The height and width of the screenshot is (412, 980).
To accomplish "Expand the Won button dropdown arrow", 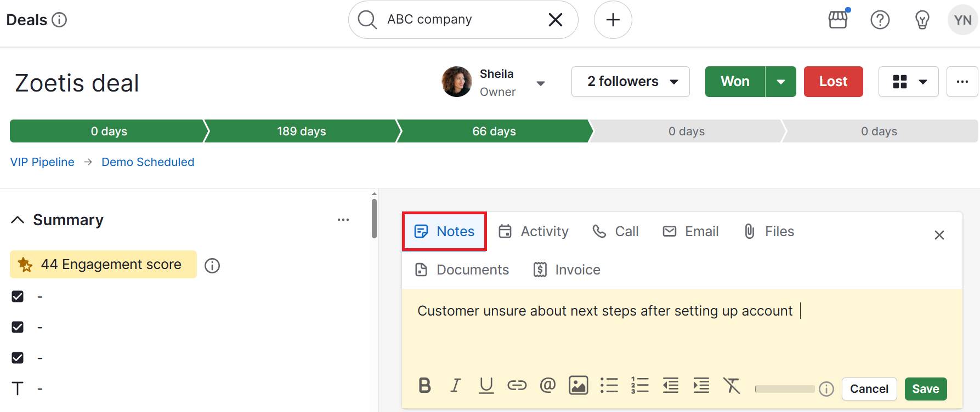I will (781, 82).
